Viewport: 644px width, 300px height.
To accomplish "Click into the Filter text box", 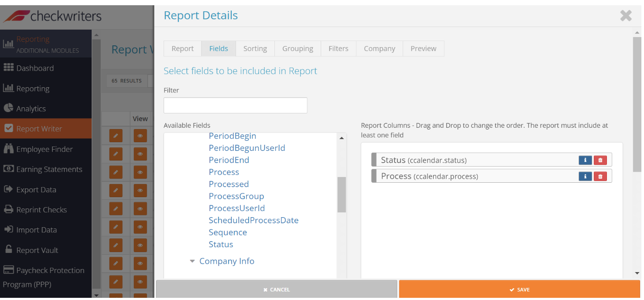I will click(x=235, y=106).
